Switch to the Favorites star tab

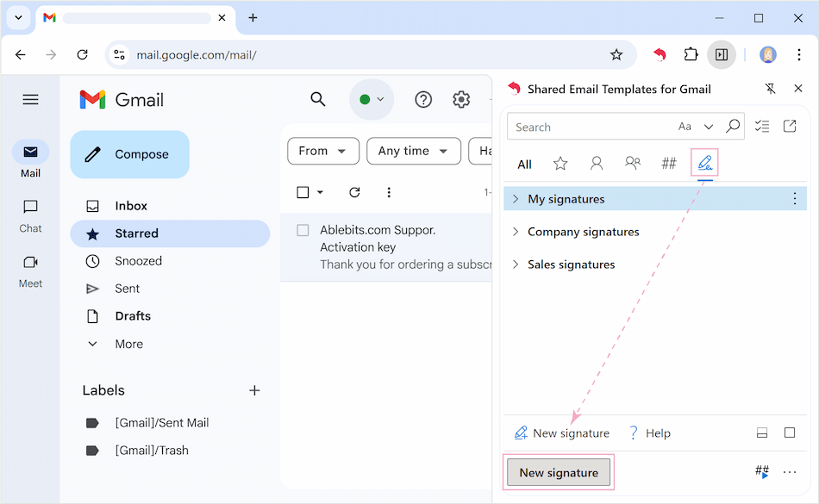(x=560, y=164)
